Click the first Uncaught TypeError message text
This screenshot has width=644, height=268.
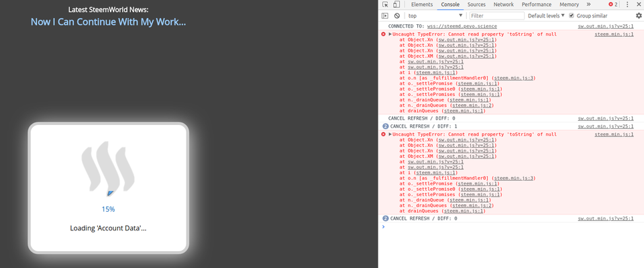click(474, 34)
